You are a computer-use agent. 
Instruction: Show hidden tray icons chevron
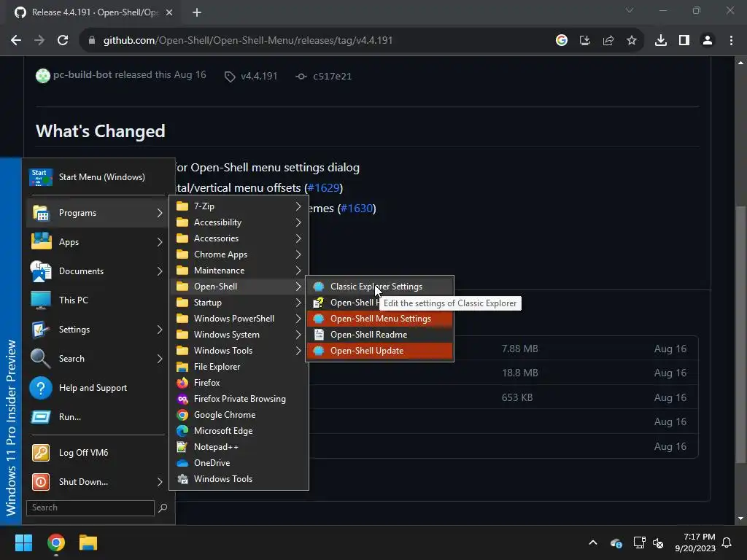pos(593,542)
